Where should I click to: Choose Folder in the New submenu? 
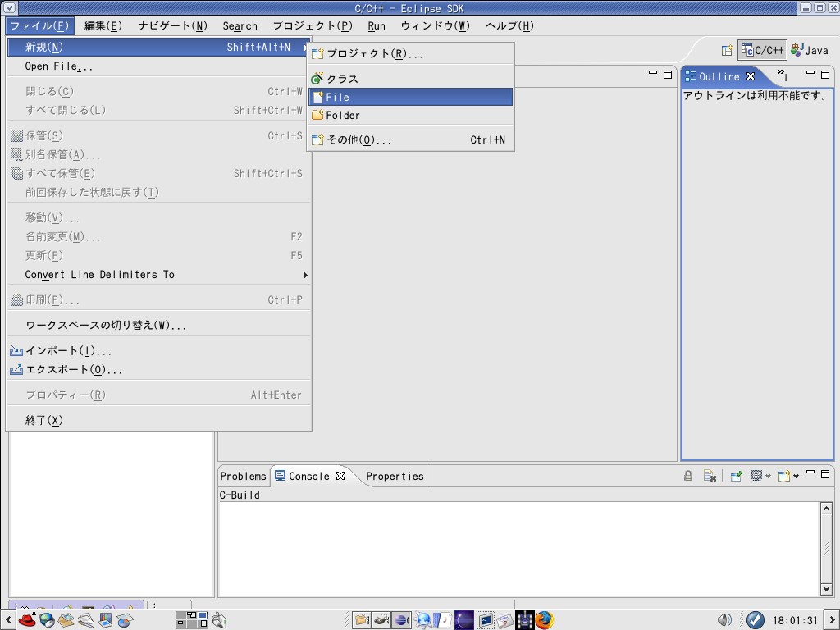410,115
